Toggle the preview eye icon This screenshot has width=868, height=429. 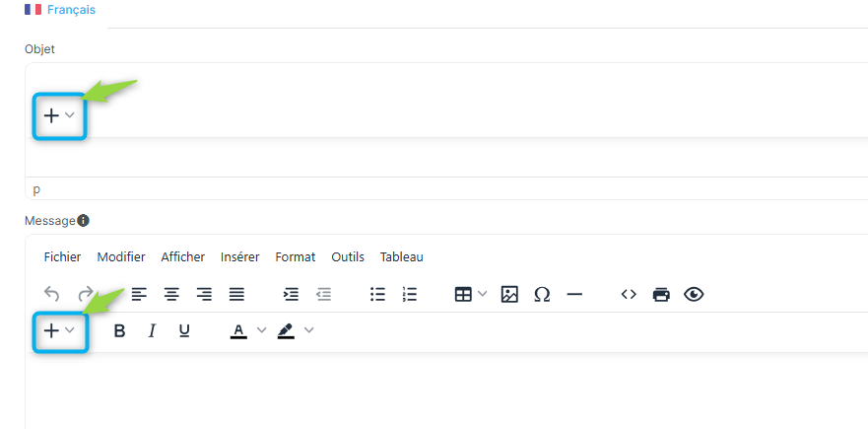(694, 294)
